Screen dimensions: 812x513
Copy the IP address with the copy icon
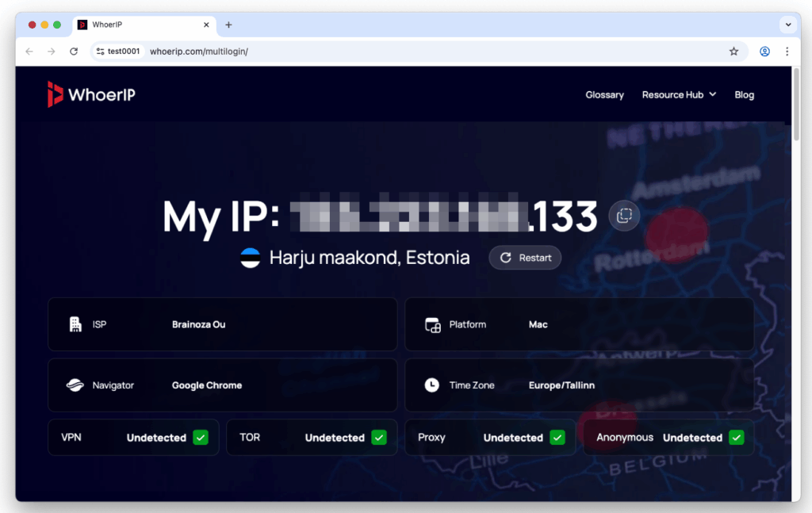click(624, 216)
